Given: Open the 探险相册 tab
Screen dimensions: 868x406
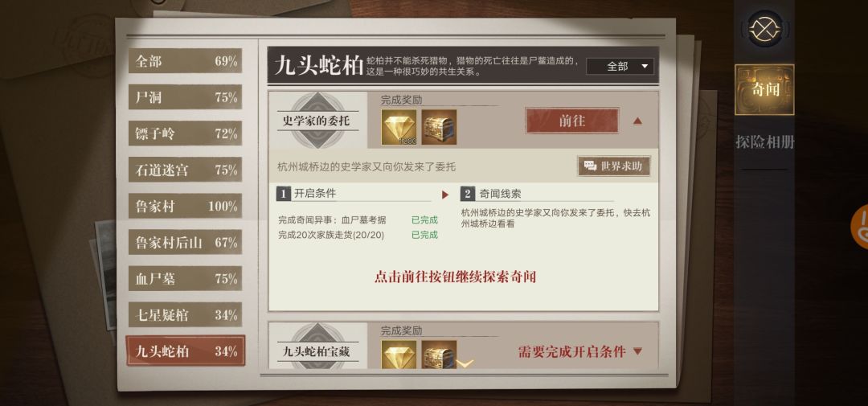Looking at the screenshot, I should point(765,141).
